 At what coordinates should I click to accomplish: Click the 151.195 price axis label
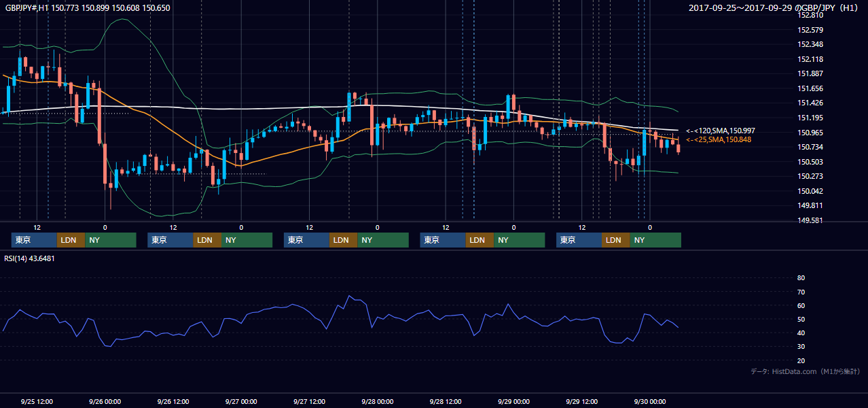click(x=810, y=118)
